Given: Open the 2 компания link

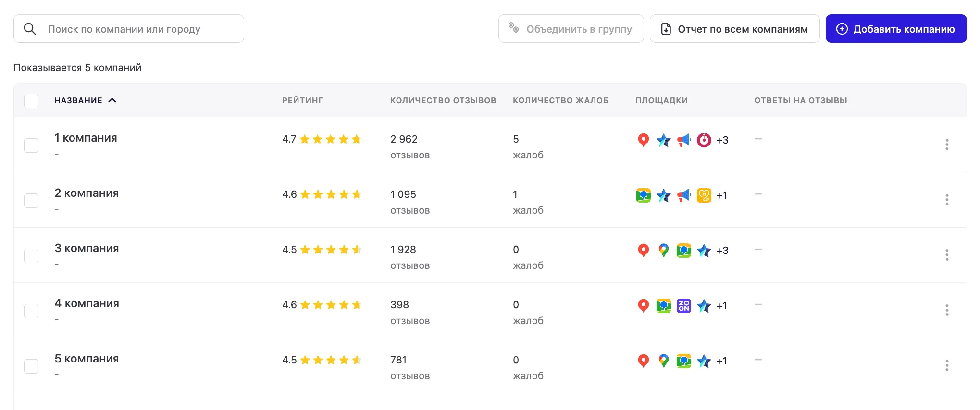Looking at the screenshot, I should (x=87, y=193).
